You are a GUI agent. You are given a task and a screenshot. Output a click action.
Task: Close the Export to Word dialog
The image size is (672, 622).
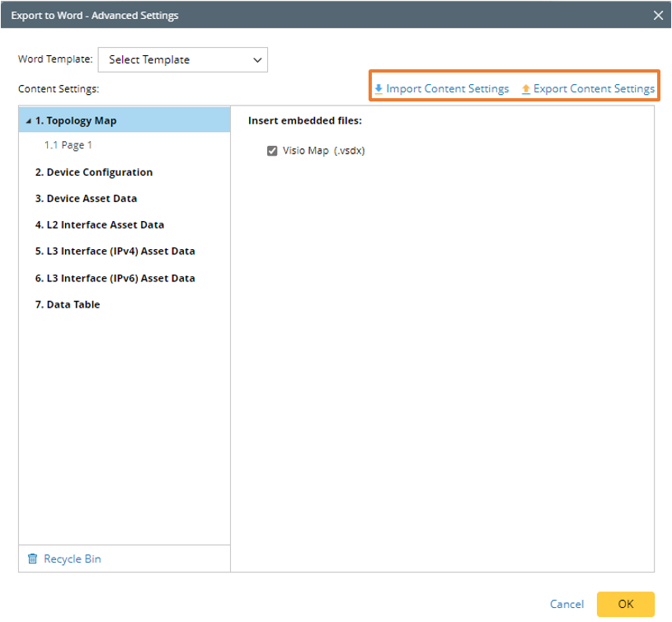(x=658, y=15)
